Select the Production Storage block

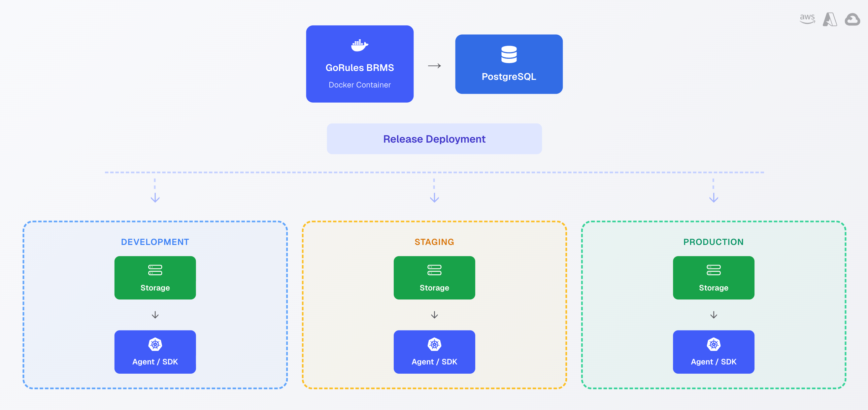pyautogui.click(x=714, y=278)
